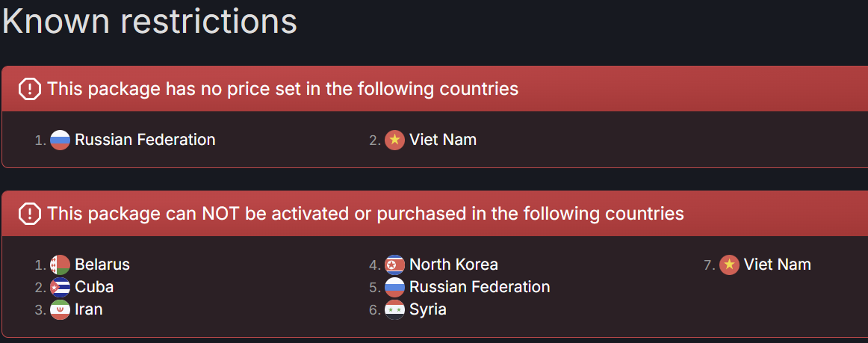Select the Cuba country name
868x343 pixels.
(x=94, y=287)
